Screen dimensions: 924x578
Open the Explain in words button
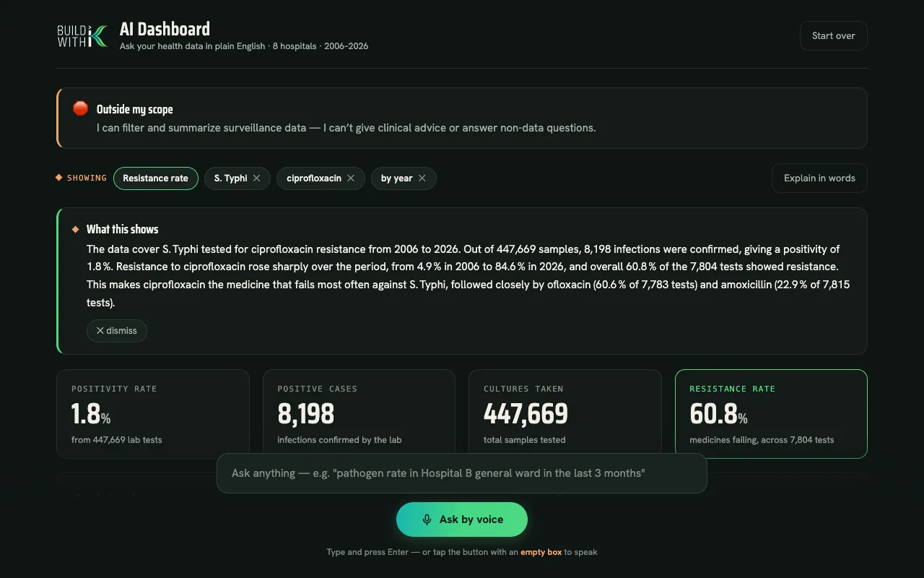tap(819, 178)
